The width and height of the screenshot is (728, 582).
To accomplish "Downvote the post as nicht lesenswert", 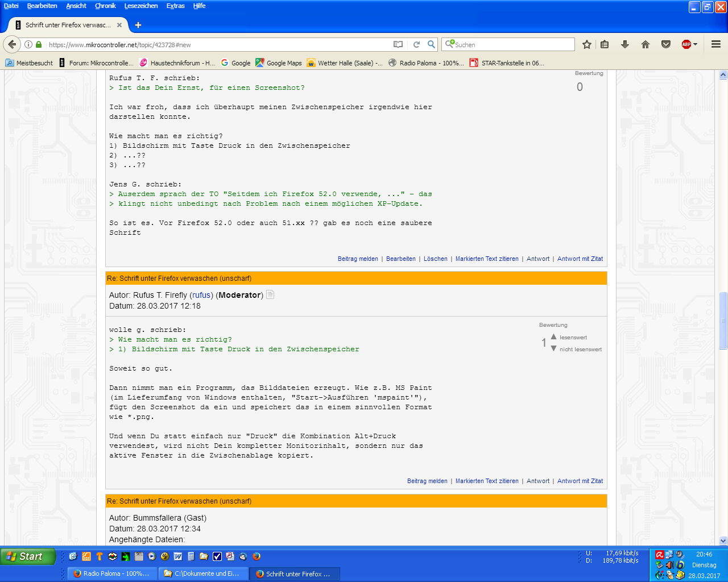I will [x=553, y=348].
